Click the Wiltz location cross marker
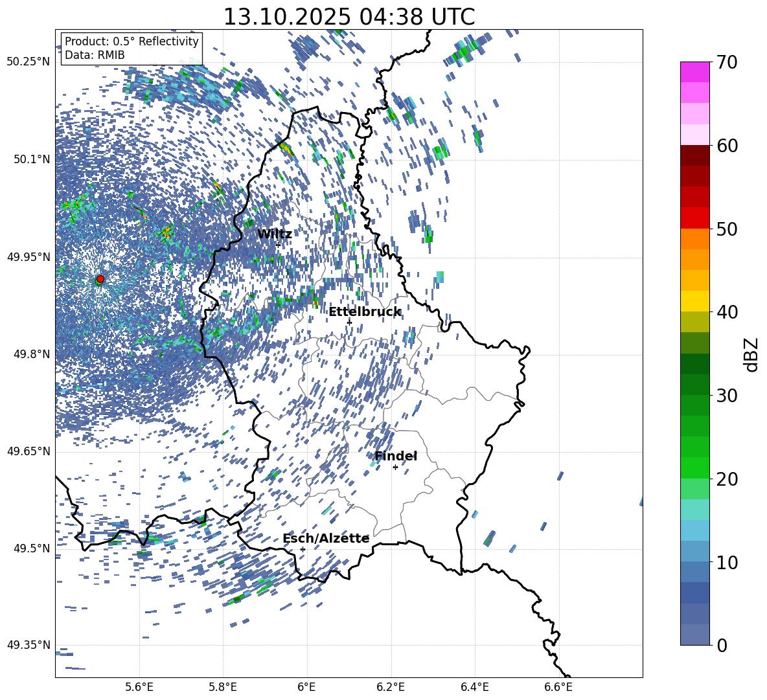The image size is (767, 700). (279, 245)
